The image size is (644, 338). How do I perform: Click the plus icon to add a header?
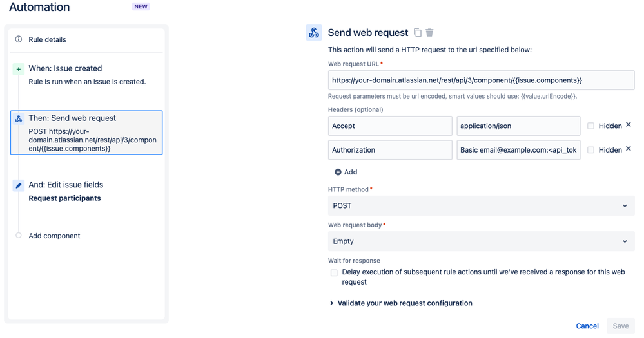pos(338,172)
